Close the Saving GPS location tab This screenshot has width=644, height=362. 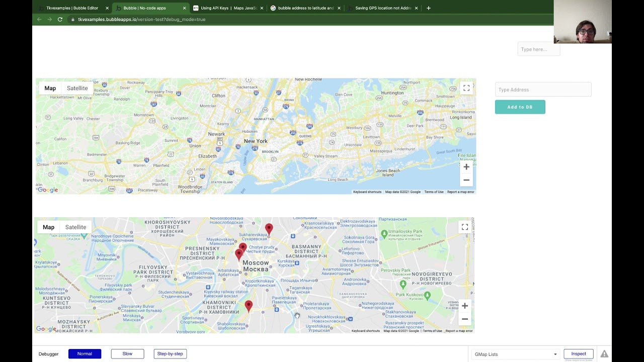(x=416, y=8)
